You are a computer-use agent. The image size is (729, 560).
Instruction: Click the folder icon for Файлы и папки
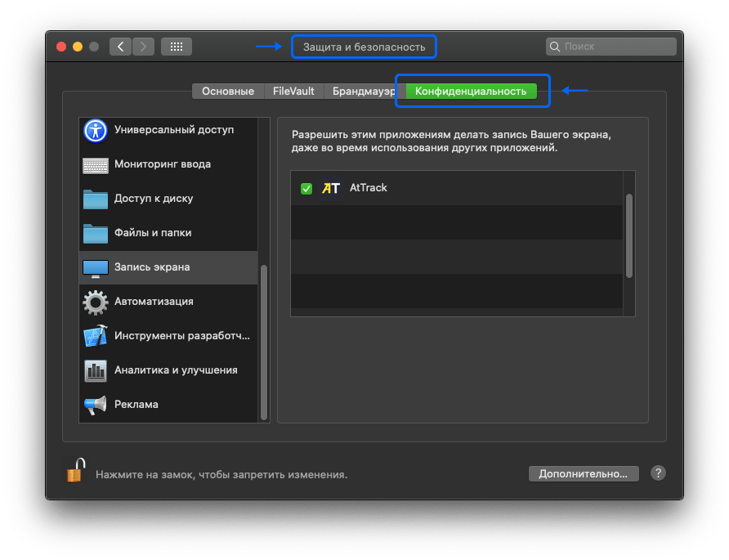click(96, 234)
